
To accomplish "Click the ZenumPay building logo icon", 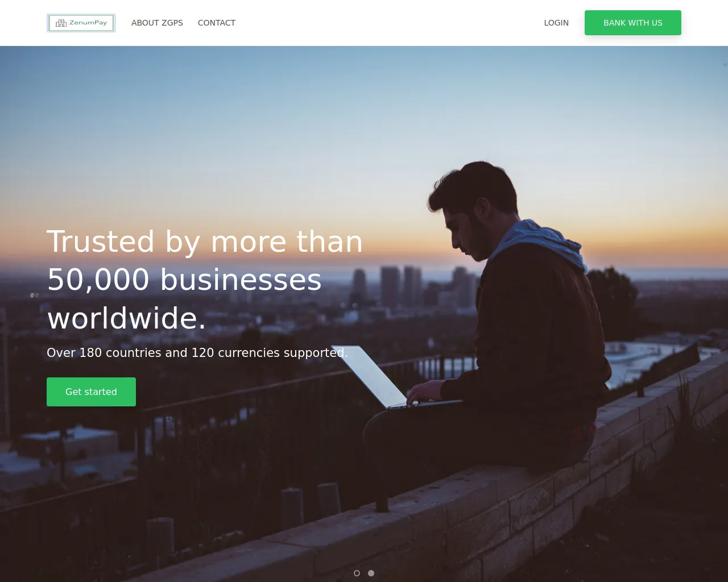I will [x=61, y=23].
